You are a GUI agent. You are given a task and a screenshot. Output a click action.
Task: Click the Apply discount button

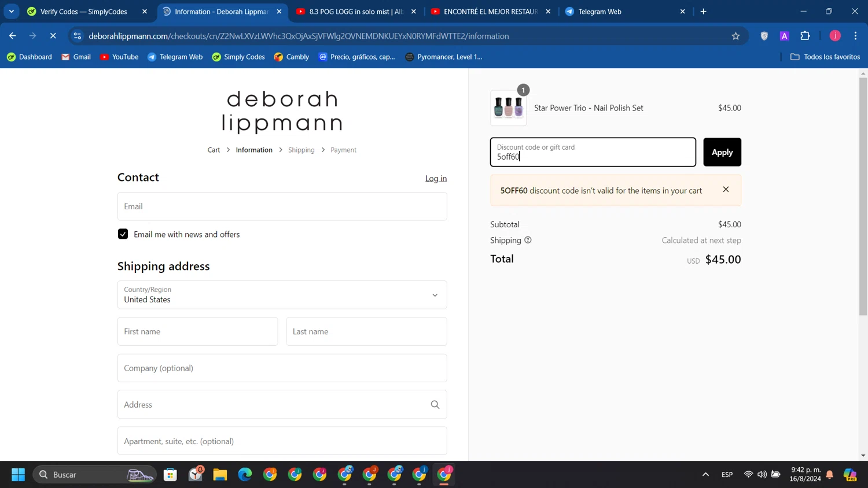click(x=722, y=152)
